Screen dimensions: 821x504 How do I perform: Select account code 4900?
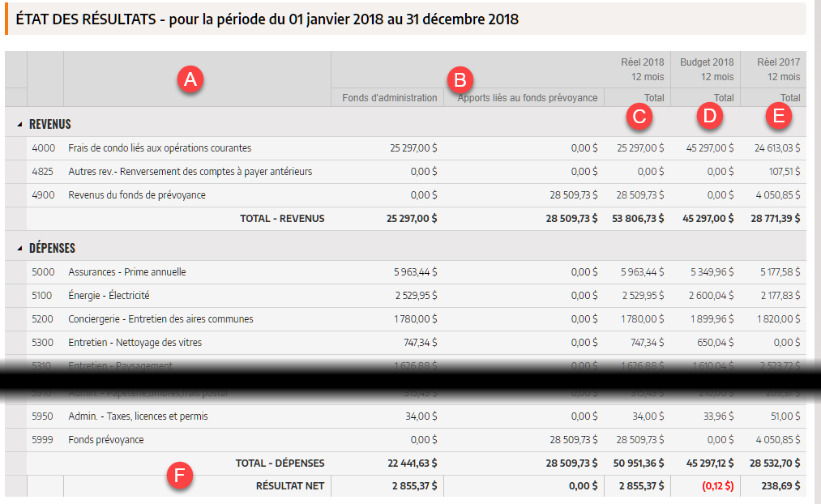pos(43,195)
